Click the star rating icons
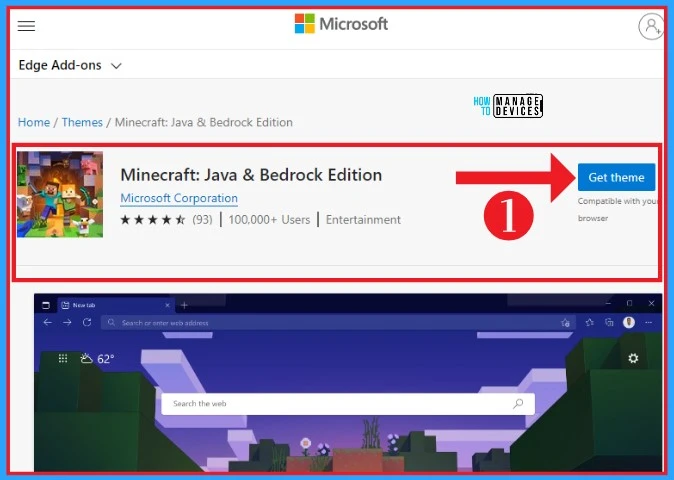 pyautogui.click(x=152, y=219)
